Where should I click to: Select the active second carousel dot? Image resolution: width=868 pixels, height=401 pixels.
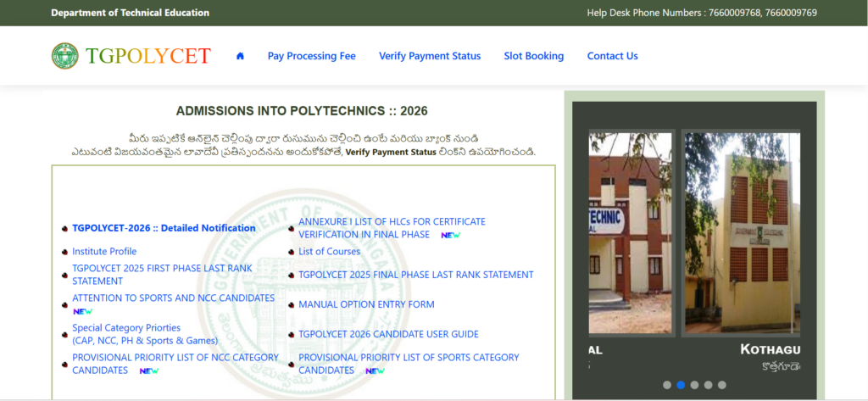681,385
